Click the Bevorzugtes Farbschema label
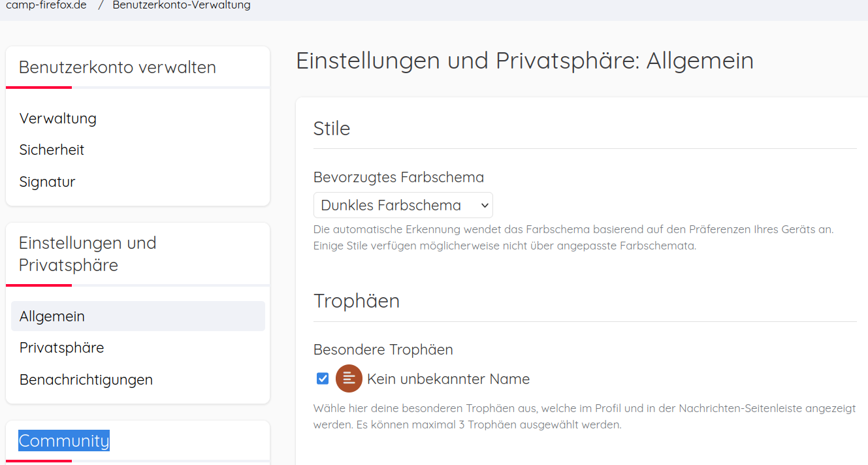 [399, 177]
